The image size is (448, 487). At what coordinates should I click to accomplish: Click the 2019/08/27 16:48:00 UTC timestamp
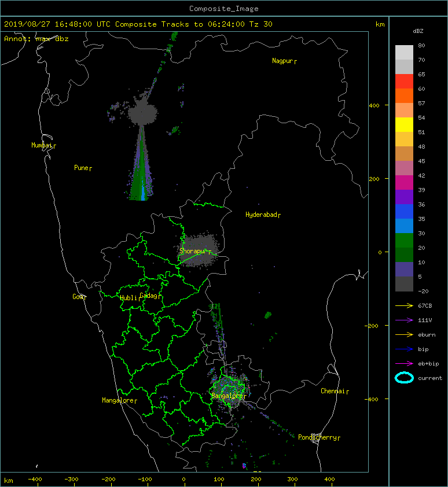[57, 24]
